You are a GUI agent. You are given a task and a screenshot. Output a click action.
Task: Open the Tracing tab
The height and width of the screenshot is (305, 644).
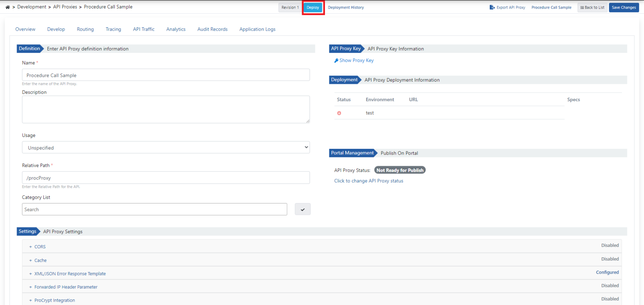113,29
